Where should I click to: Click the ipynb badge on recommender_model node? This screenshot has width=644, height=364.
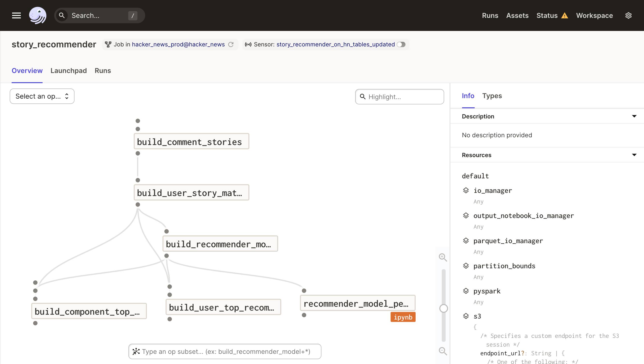click(403, 317)
